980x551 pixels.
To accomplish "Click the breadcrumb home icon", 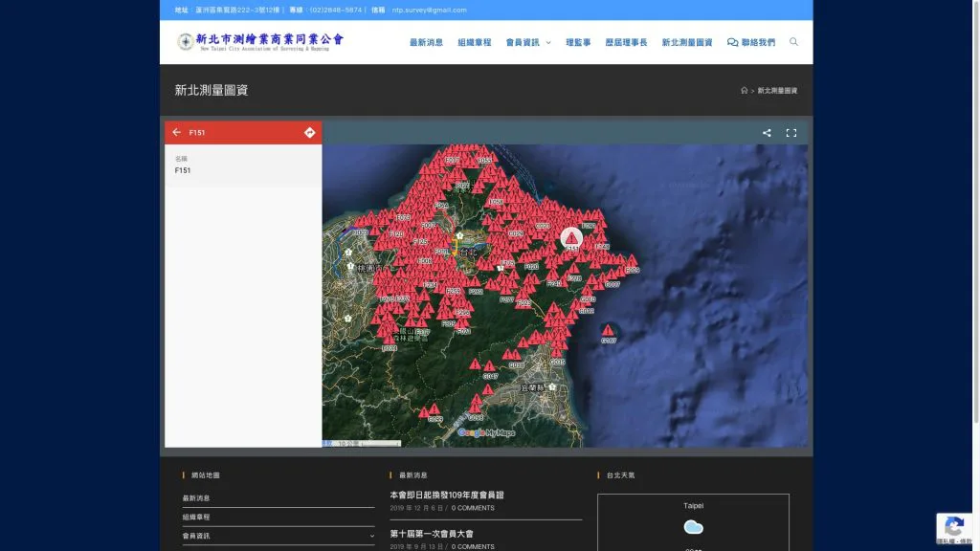I will click(744, 91).
